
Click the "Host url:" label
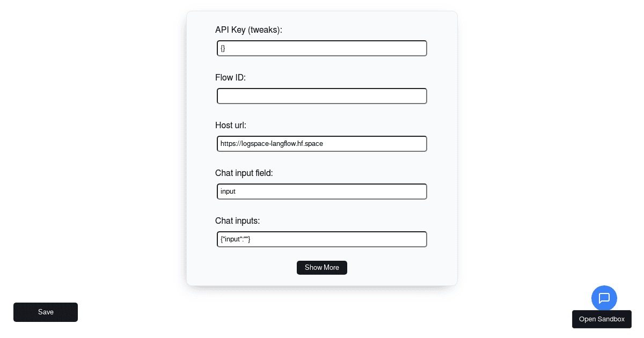point(231,126)
